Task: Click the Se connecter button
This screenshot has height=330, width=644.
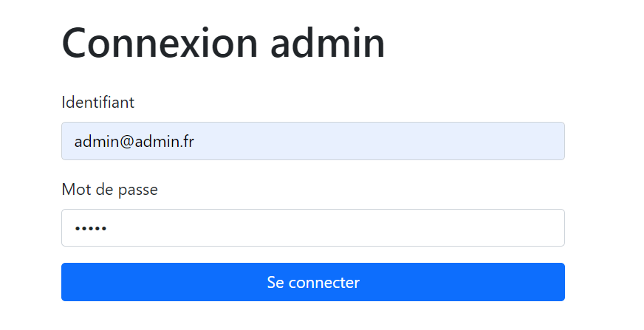Action: click(312, 282)
